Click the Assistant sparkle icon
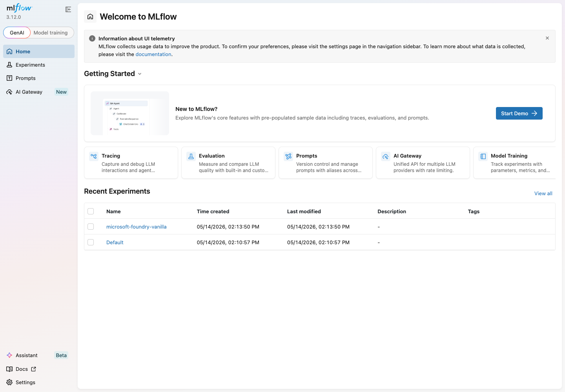Image resolution: width=565 pixels, height=392 pixels. 9,355
